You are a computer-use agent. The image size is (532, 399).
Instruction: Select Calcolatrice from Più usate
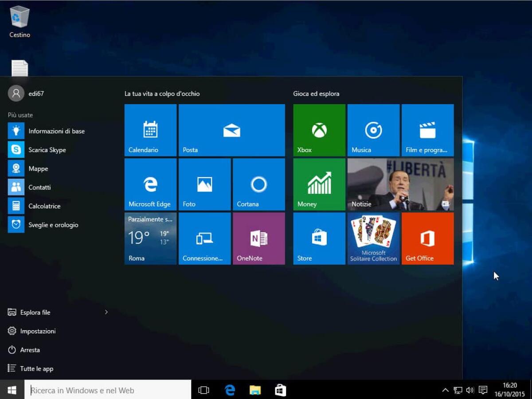(x=44, y=206)
